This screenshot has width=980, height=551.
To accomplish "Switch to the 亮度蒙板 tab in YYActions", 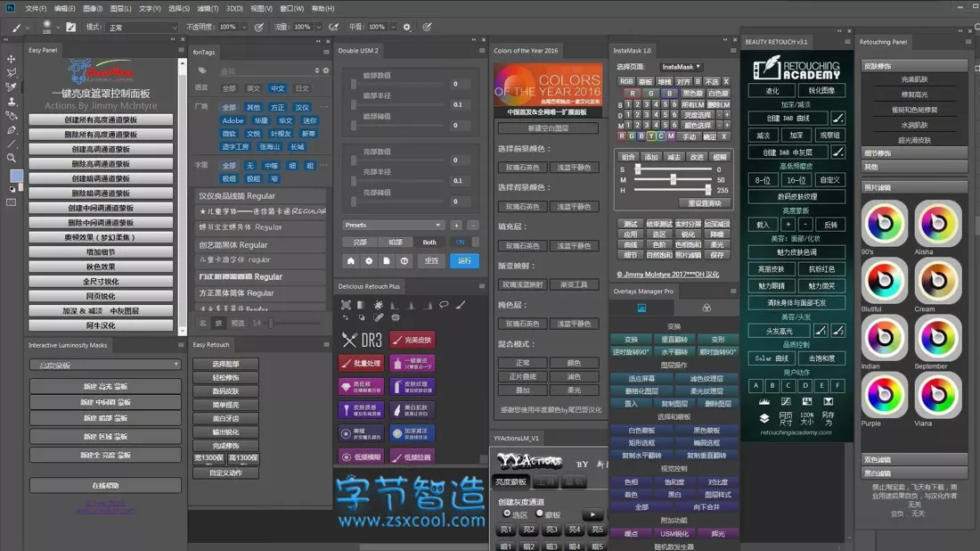I will point(511,482).
